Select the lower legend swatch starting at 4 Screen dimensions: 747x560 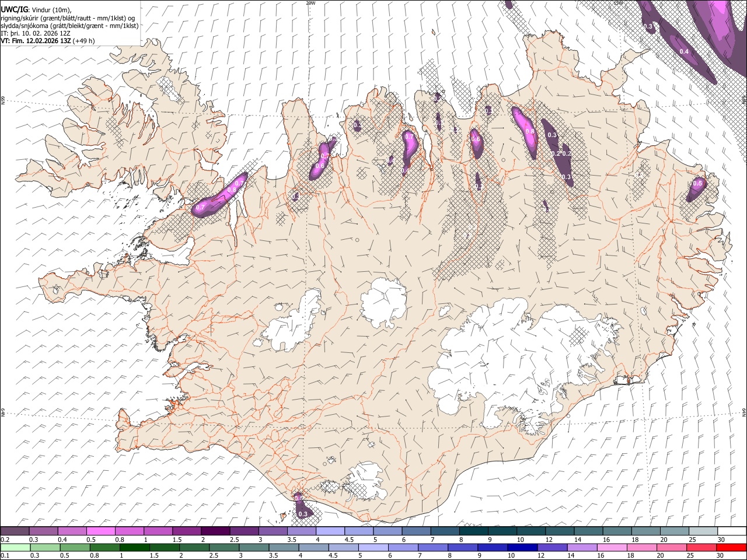(313, 547)
